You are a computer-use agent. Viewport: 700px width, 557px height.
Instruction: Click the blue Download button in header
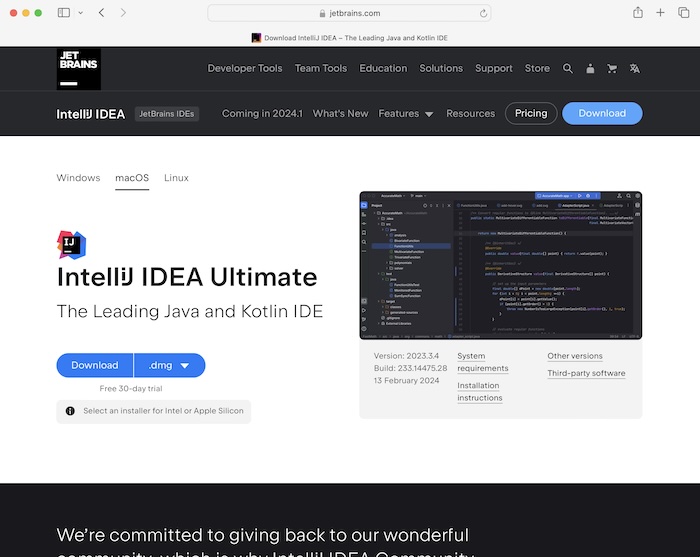point(602,113)
